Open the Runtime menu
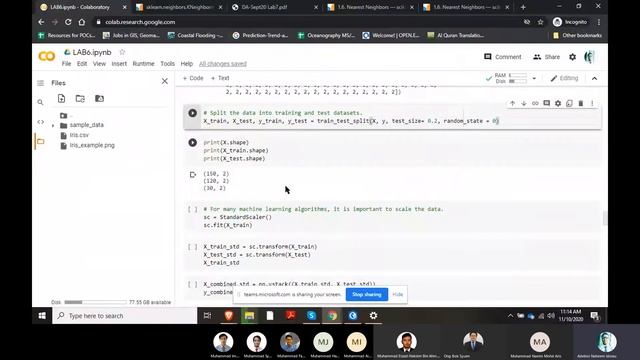Image resolution: width=640 pixels, height=360 pixels. (x=143, y=64)
